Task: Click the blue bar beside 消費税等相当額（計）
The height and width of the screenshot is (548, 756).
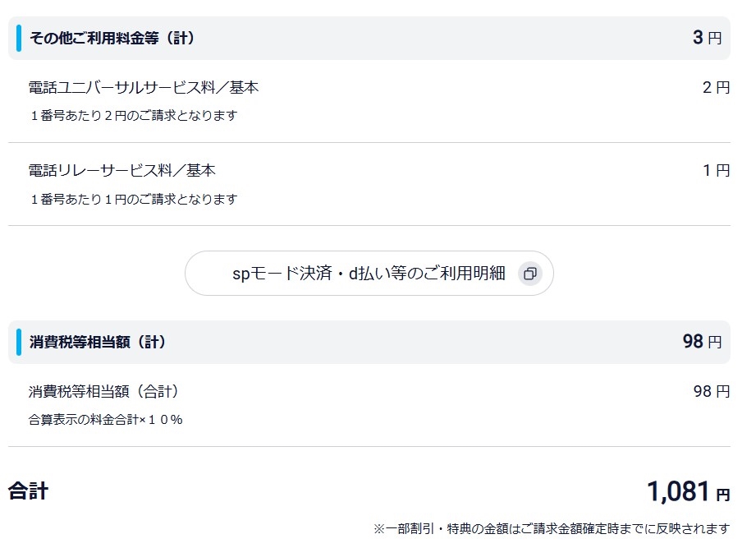Action: point(19,342)
